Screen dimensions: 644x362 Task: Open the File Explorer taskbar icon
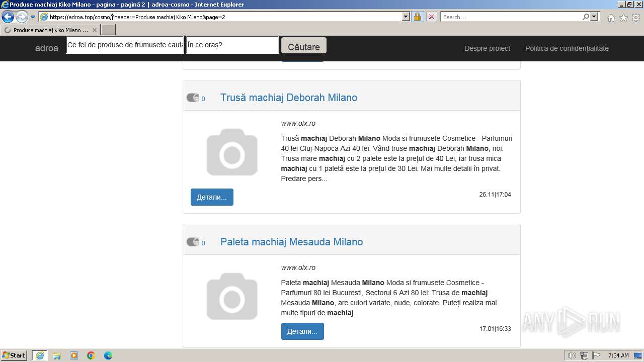tap(57, 355)
